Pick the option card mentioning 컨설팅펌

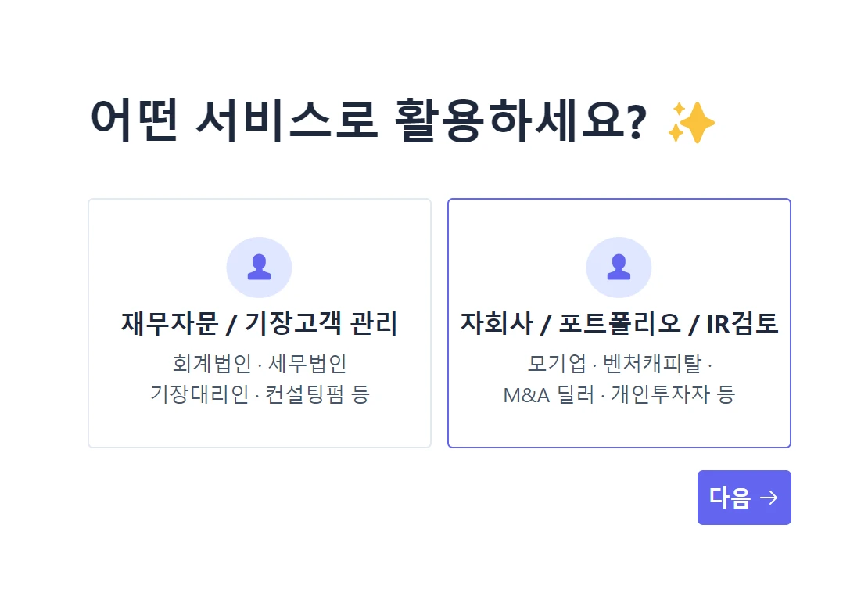[260, 323]
